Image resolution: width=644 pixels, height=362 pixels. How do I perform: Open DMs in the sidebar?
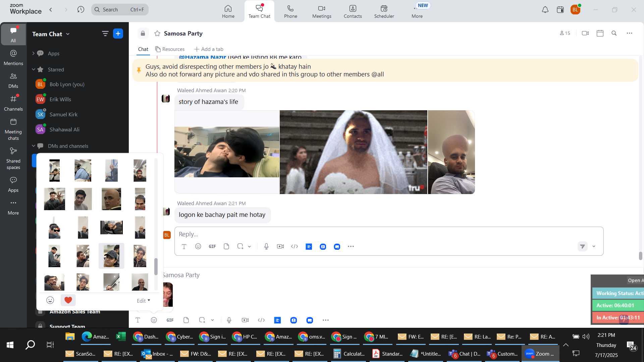[13, 80]
